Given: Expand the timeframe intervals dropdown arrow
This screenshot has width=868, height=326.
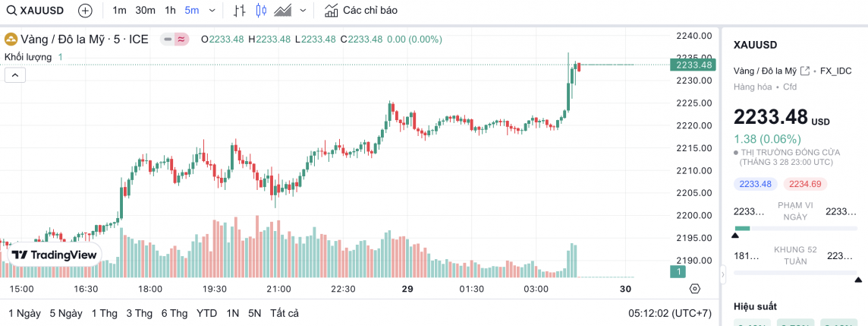Looking at the screenshot, I should [x=211, y=11].
